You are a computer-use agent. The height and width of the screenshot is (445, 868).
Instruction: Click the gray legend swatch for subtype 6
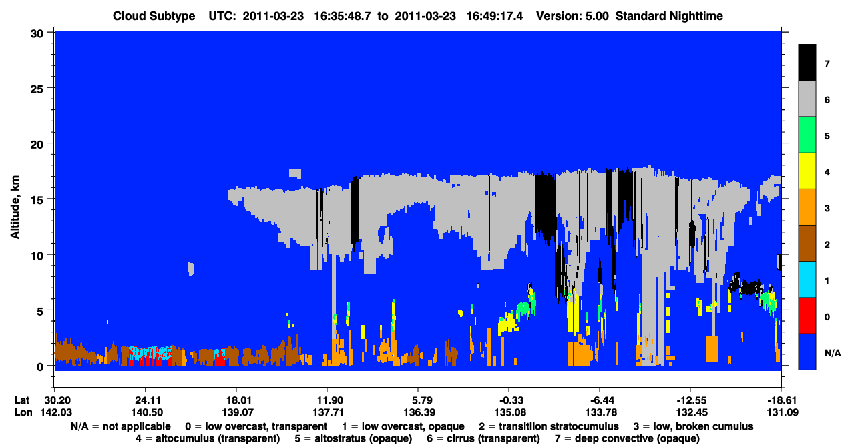(x=807, y=99)
